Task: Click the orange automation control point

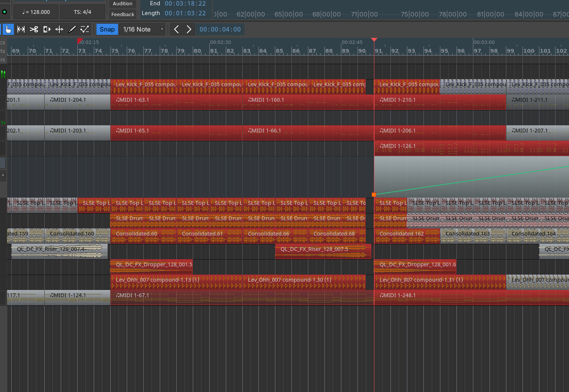Action: tap(374, 195)
